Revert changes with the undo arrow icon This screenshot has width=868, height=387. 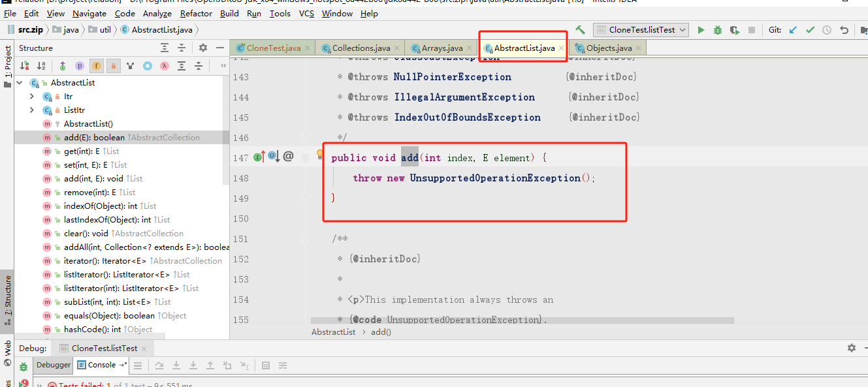point(844,30)
